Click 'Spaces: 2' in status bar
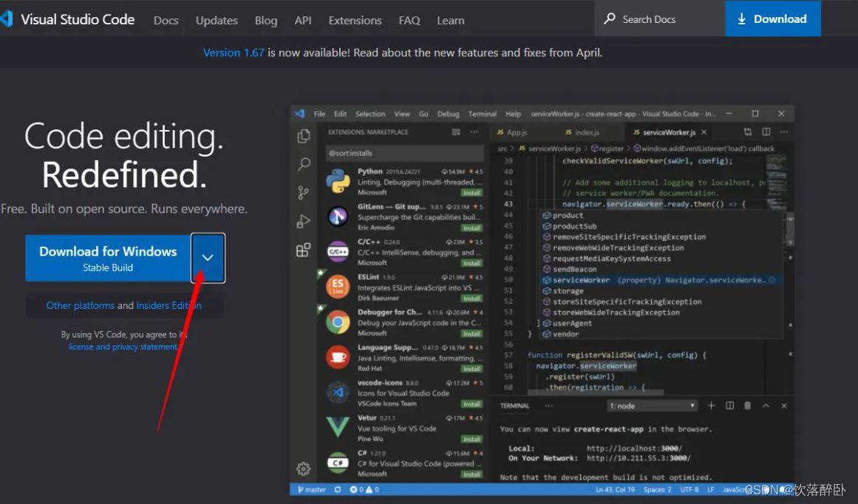 [657, 489]
